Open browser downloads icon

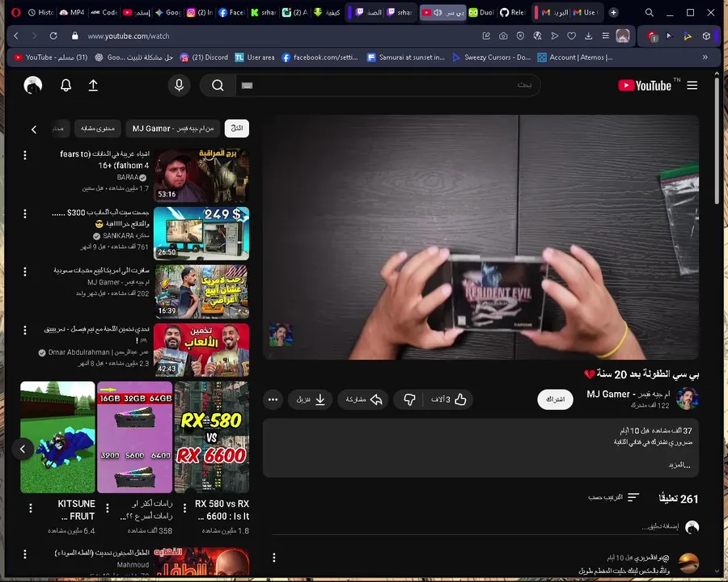click(588, 36)
